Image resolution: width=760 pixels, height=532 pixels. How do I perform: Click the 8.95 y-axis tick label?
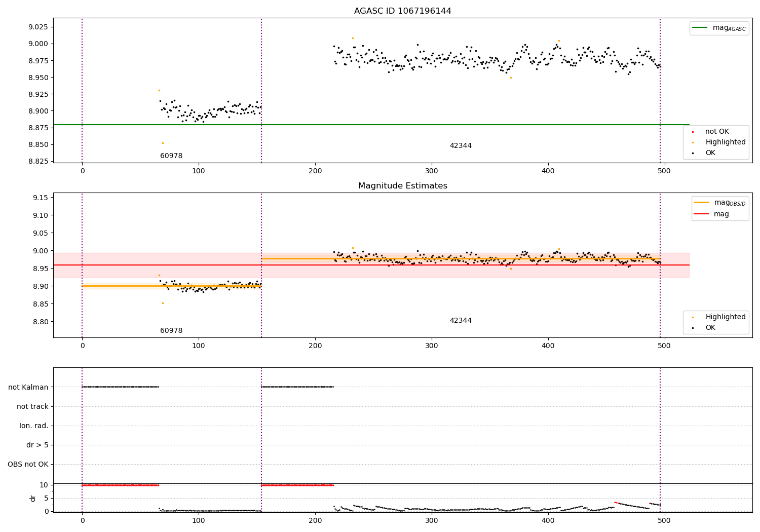click(x=40, y=269)
